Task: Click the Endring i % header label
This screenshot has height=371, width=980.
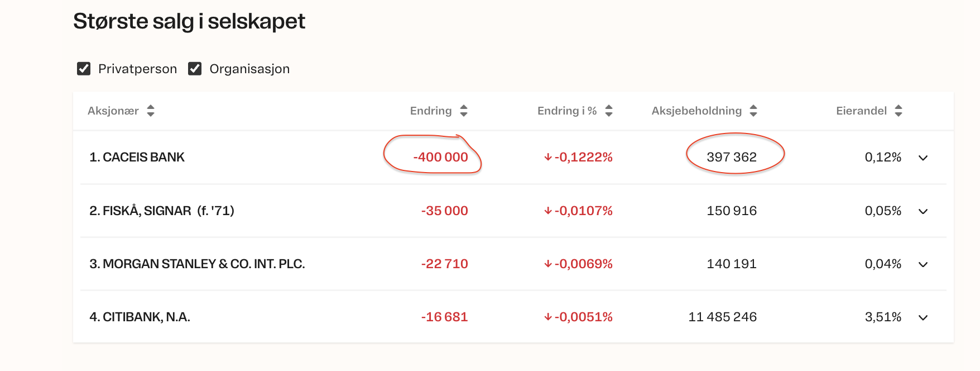Action: (567, 111)
